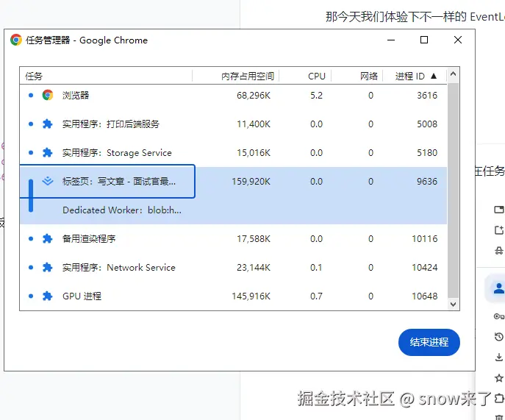Select the GPU 进程 row

click(x=233, y=296)
